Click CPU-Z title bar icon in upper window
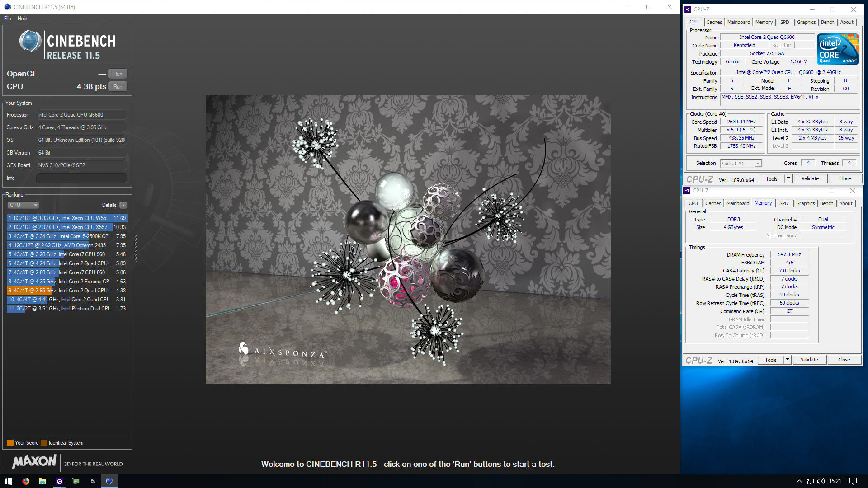This screenshot has width=868, height=488. (x=688, y=9)
